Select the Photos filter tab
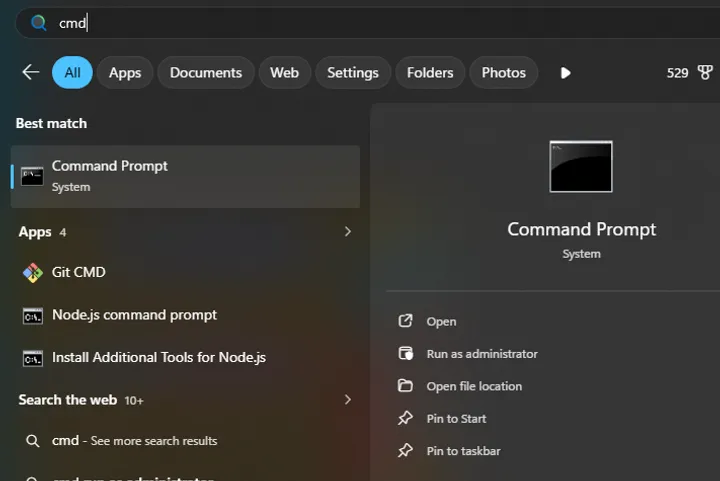The image size is (720, 481). (503, 73)
